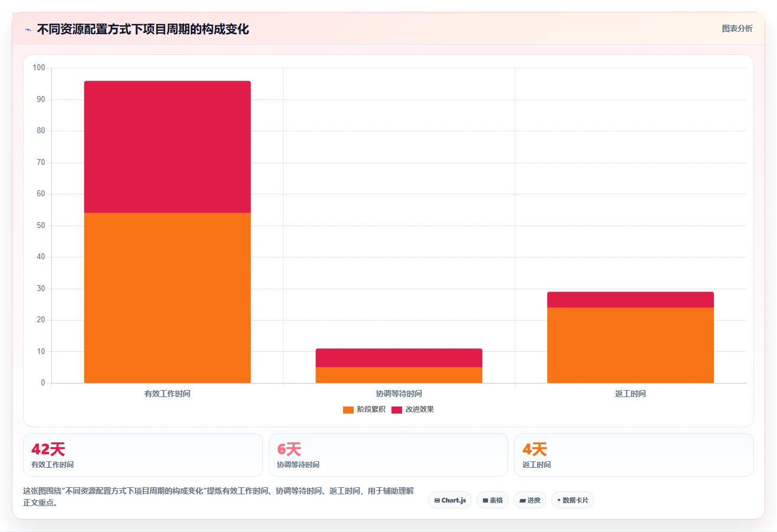The image size is (777, 532).
Task: Open the 42天 有效工作时间 data card
Action: (143, 455)
